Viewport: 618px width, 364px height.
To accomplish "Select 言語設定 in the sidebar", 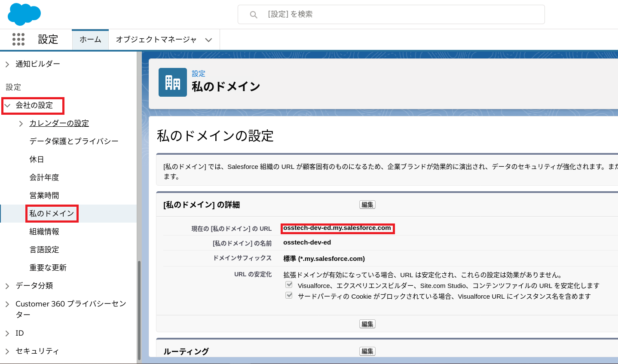I will pyautogui.click(x=44, y=250).
